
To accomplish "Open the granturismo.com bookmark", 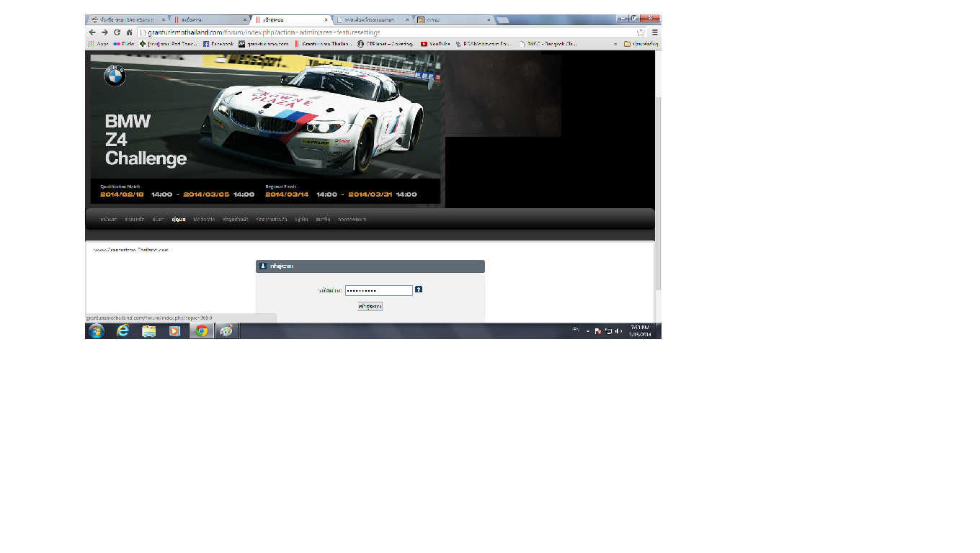I will (x=264, y=44).
